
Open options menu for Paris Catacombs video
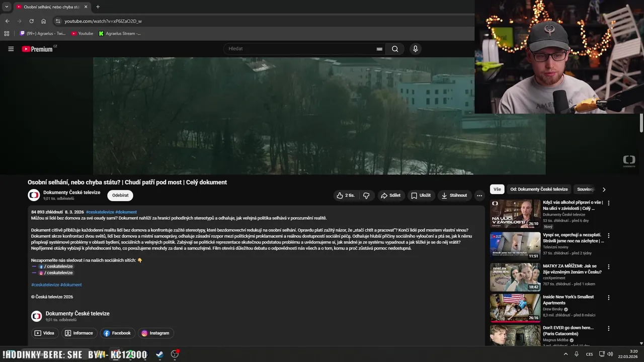pos(608,328)
